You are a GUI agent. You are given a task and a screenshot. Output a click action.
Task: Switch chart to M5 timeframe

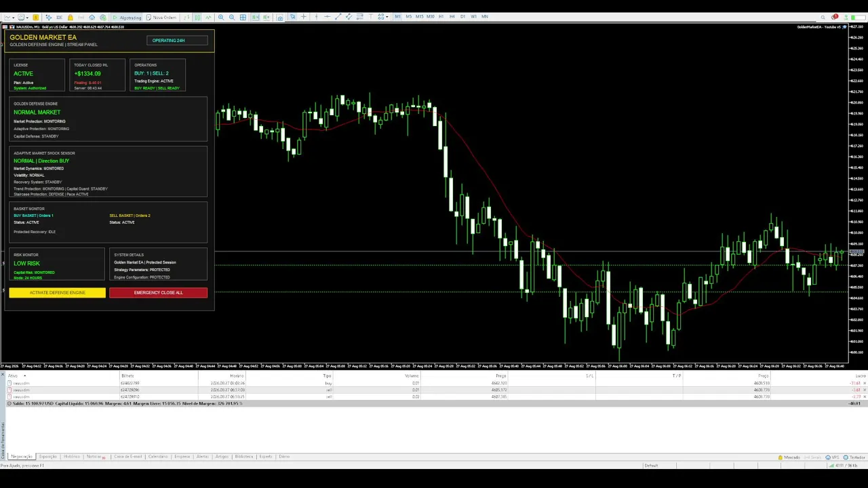409,16
